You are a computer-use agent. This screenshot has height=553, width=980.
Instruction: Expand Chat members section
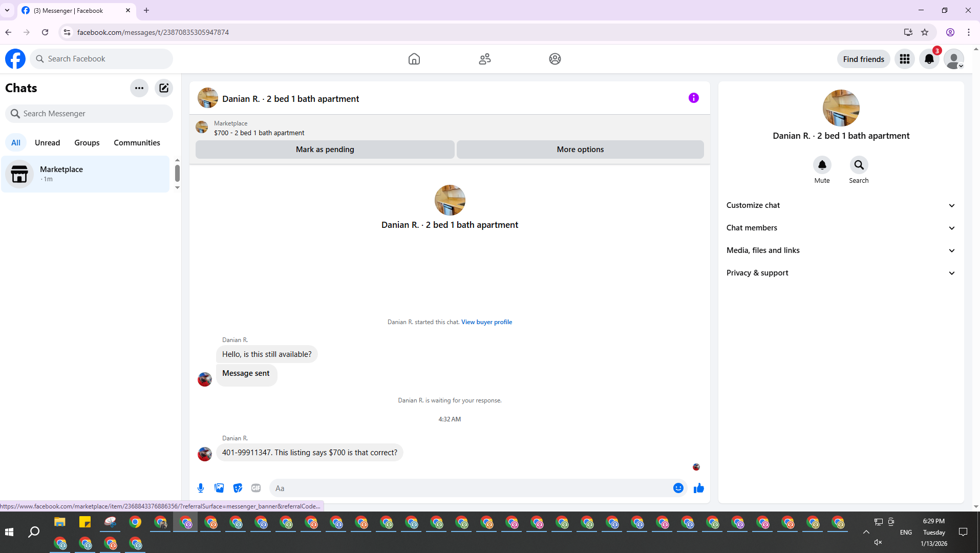[841, 228]
